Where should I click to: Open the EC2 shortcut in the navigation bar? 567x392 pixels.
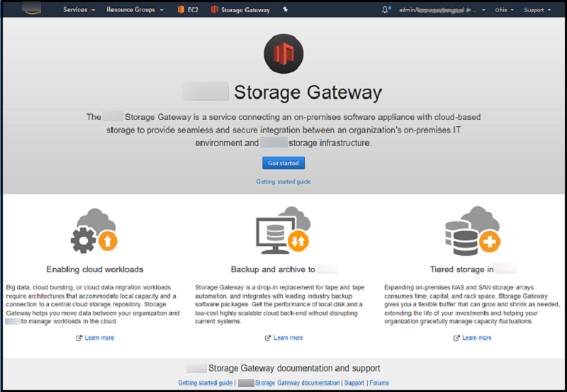click(x=187, y=10)
